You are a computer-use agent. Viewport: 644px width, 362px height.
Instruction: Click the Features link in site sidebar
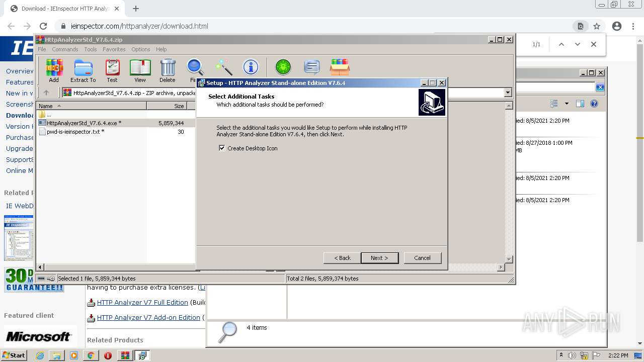pyautogui.click(x=20, y=82)
